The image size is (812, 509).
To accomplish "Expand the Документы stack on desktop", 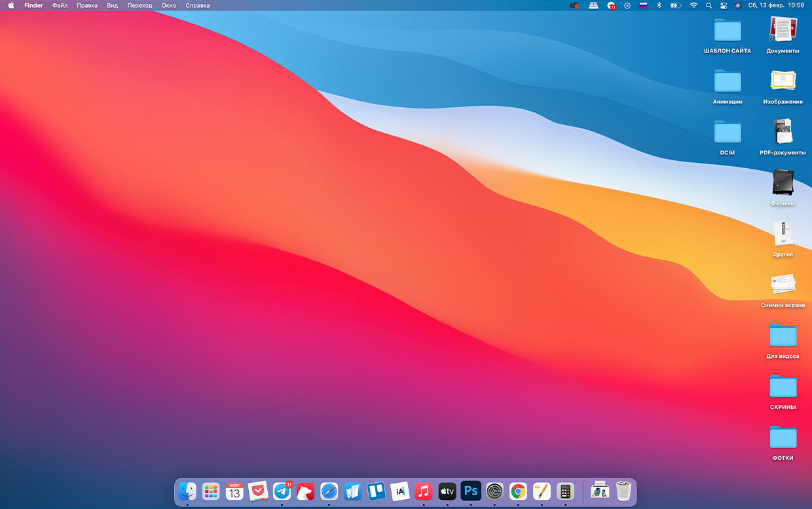I will pos(783,29).
